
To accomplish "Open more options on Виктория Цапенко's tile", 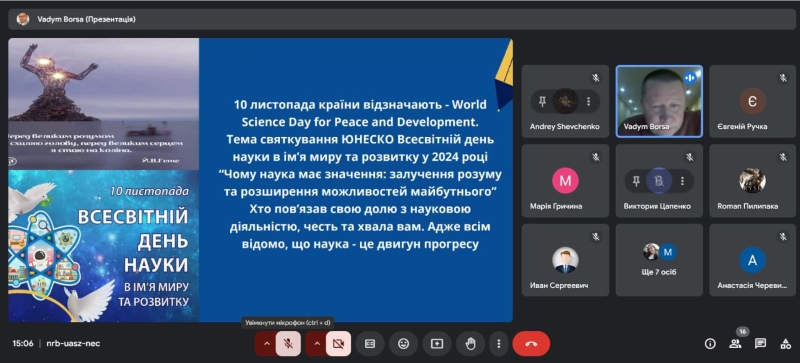I will click(682, 181).
